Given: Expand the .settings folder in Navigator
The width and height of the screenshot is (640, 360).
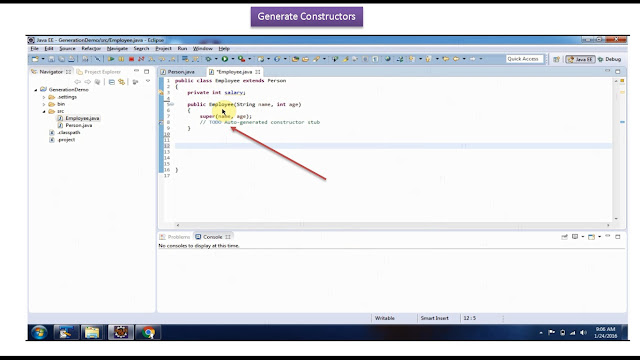Looking at the screenshot, I should pos(44,97).
